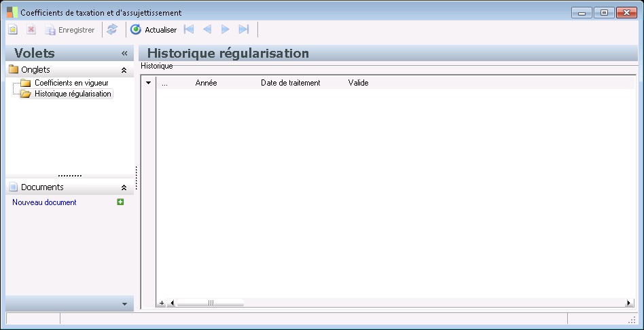Click the double-arrow refresh sync icon
The width and height of the screenshot is (644, 330).
point(111,30)
